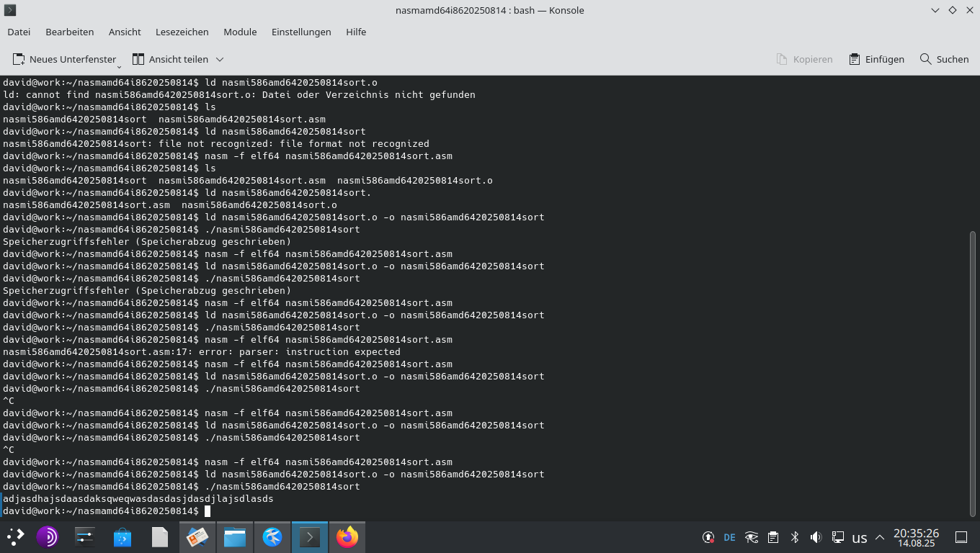
Task: Switch keyboard layout via the us indicator
Action: (x=859, y=537)
